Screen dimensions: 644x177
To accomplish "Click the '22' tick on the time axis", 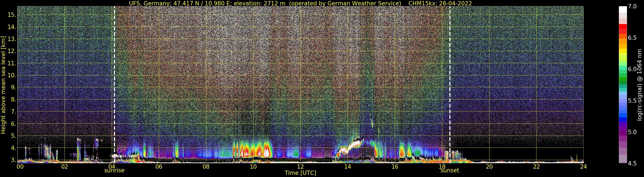I will [536, 167].
